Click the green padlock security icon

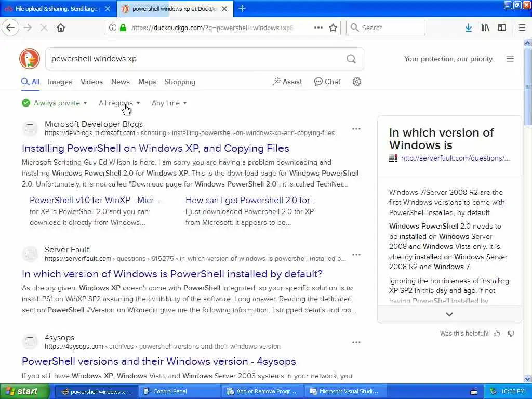point(123,28)
